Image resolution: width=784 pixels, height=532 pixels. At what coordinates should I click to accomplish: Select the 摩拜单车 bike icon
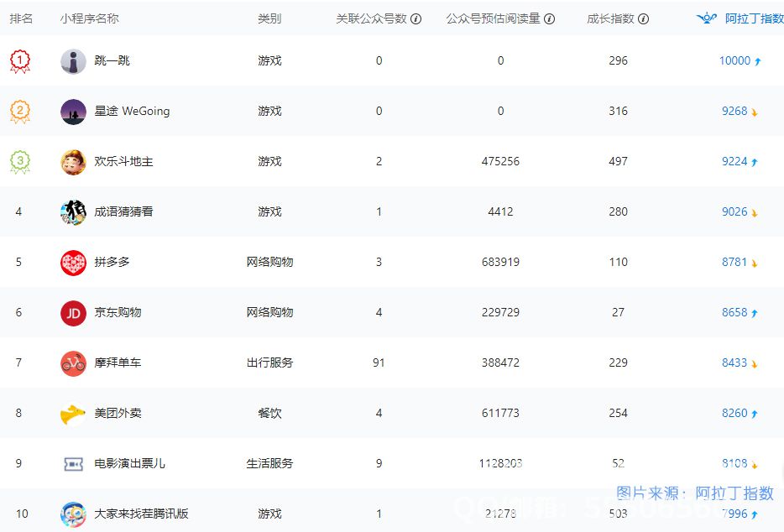click(x=73, y=363)
